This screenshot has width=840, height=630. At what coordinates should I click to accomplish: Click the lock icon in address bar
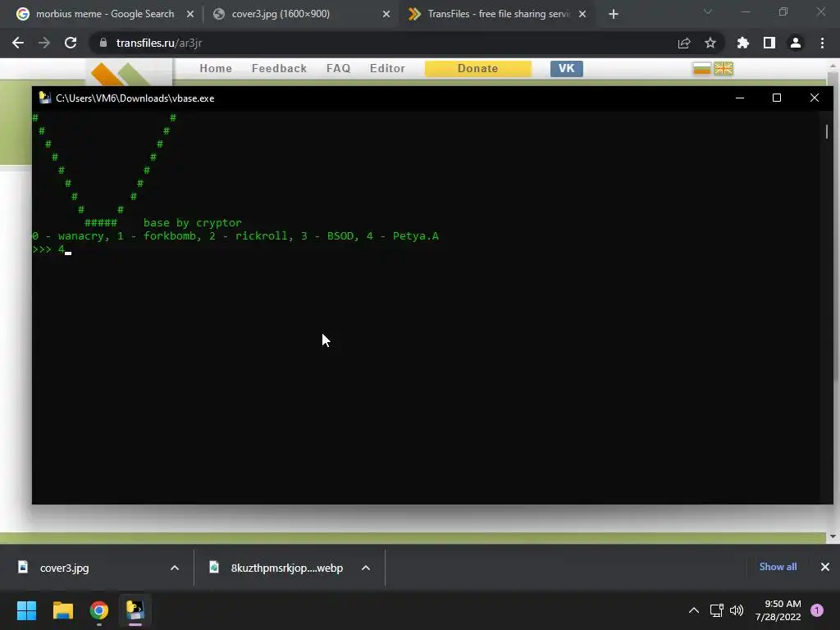pos(103,43)
